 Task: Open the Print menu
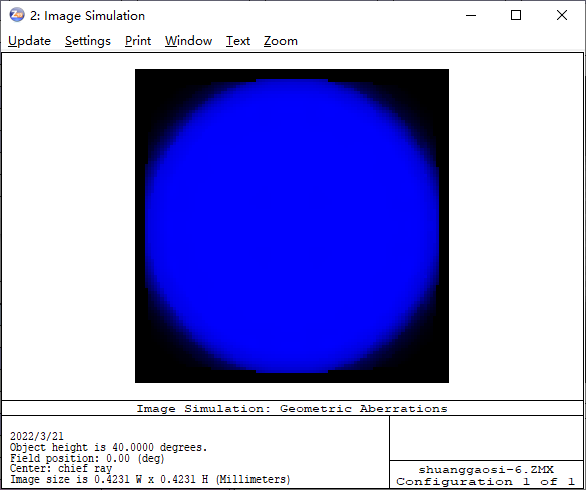click(x=138, y=41)
